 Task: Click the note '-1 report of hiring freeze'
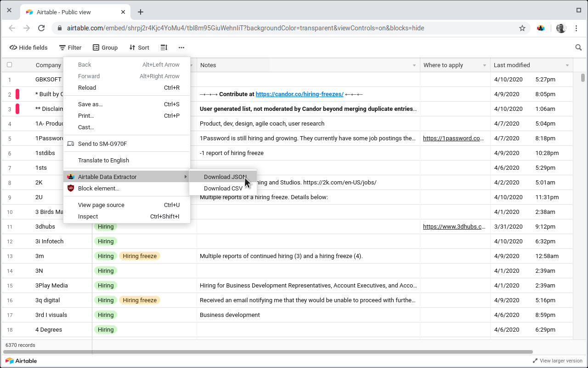pos(232,153)
